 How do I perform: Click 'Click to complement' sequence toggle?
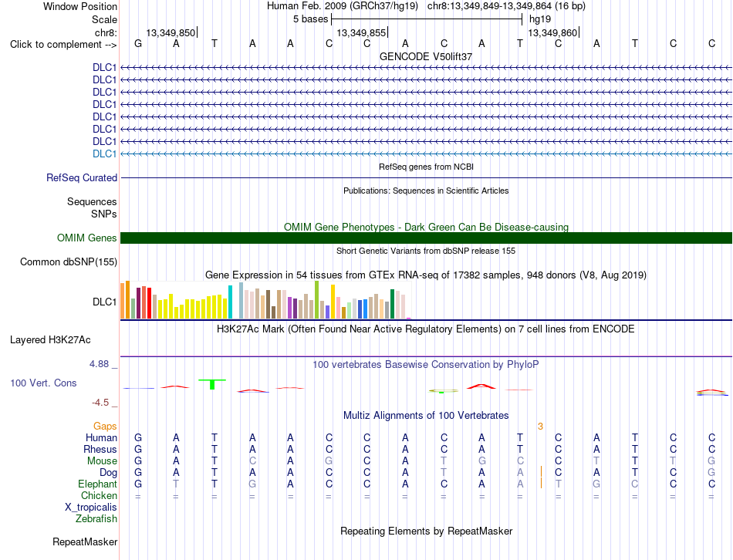pos(63,45)
